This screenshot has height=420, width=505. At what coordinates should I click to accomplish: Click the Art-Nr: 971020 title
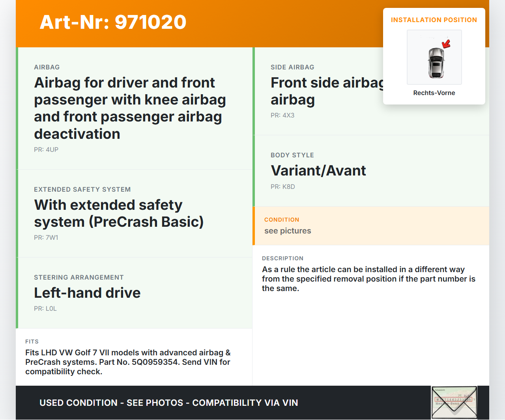113,22
